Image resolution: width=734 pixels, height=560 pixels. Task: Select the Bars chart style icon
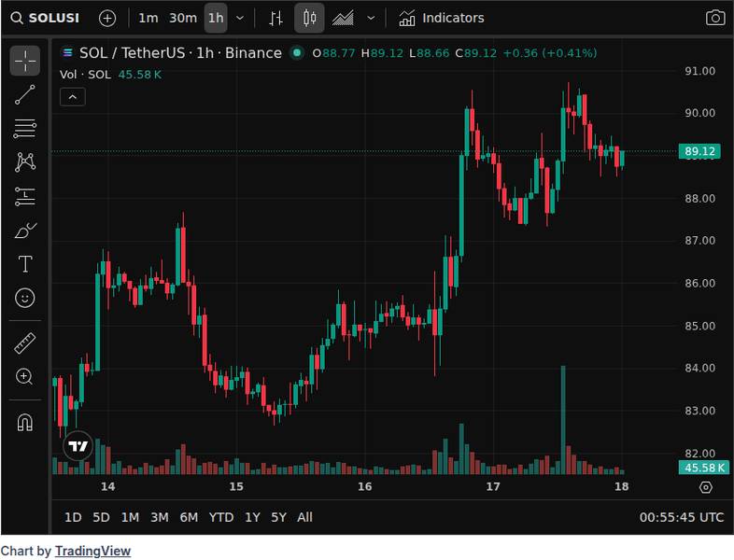point(276,19)
